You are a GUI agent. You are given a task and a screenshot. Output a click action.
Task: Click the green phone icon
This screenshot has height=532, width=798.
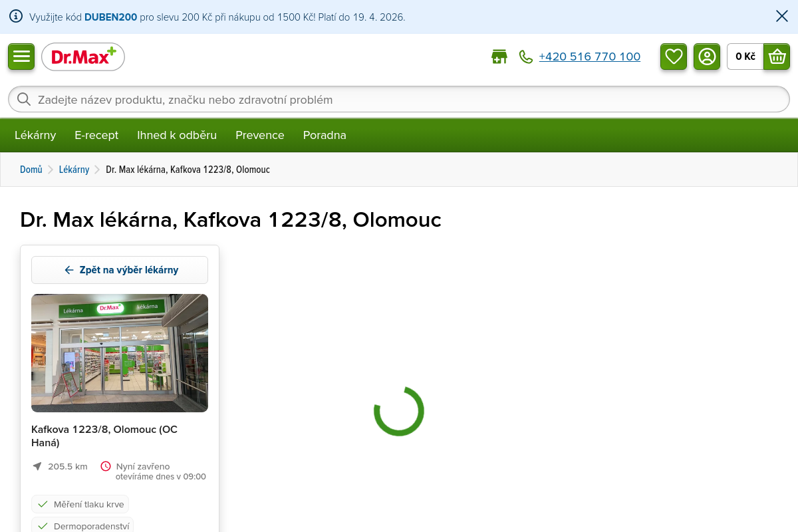click(526, 57)
